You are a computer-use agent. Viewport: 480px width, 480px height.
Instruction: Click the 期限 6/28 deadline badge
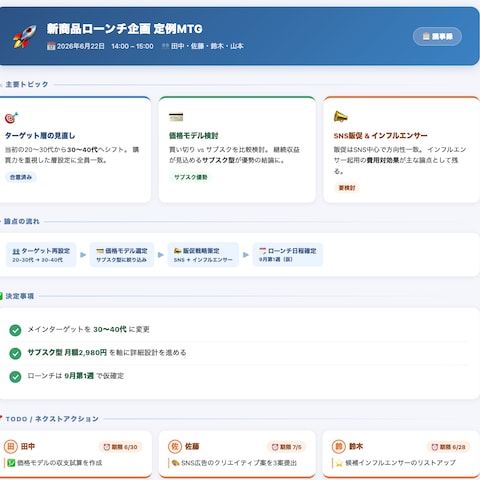coord(448,447)
